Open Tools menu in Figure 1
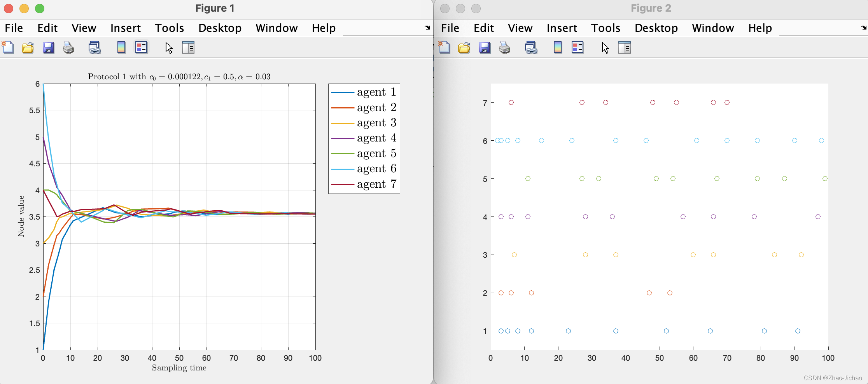 (170, 28)
